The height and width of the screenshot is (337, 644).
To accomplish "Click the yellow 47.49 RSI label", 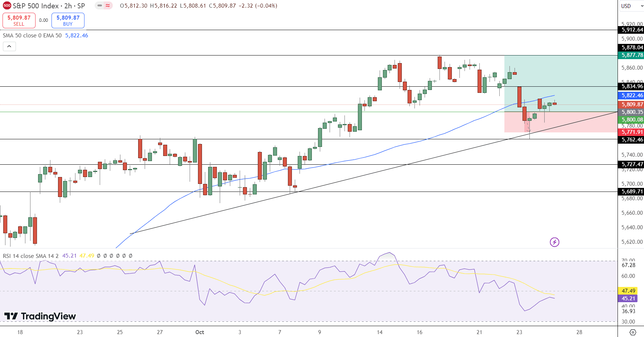I will coord(628,291).
